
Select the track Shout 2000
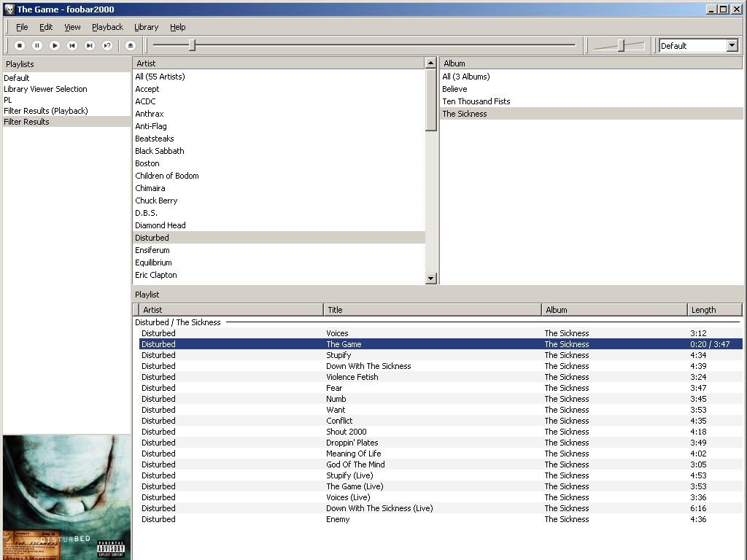(441, 432)
